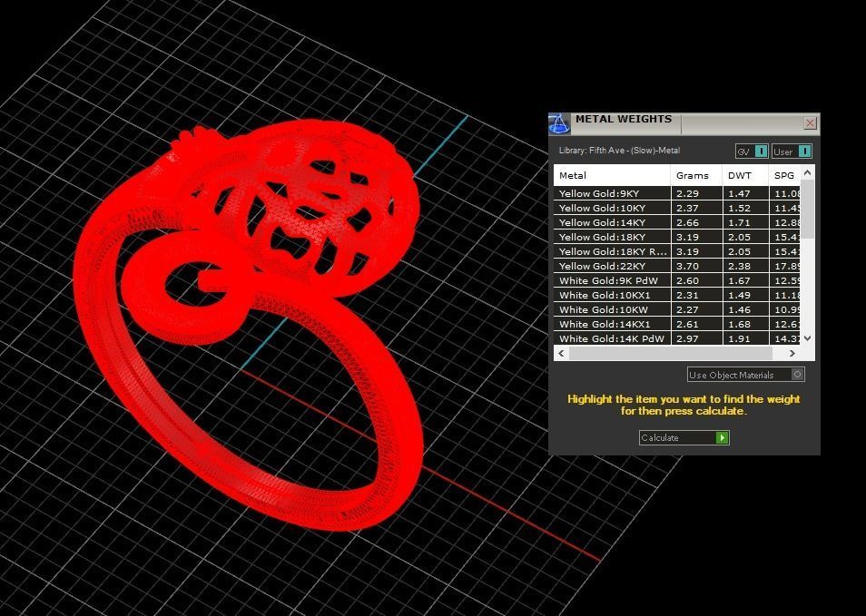Click the 1.68 DWT cell
This screenshot has height=616, width=866.
click(x=745, y=324)
